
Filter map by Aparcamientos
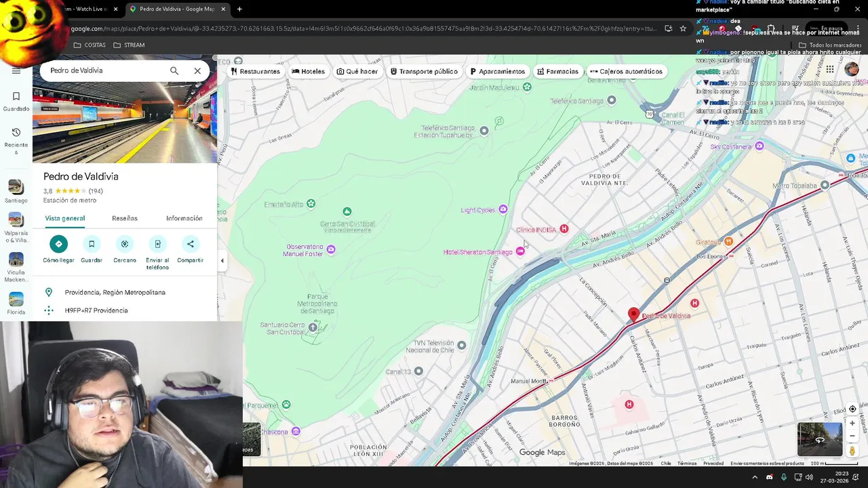coord(498,71)
